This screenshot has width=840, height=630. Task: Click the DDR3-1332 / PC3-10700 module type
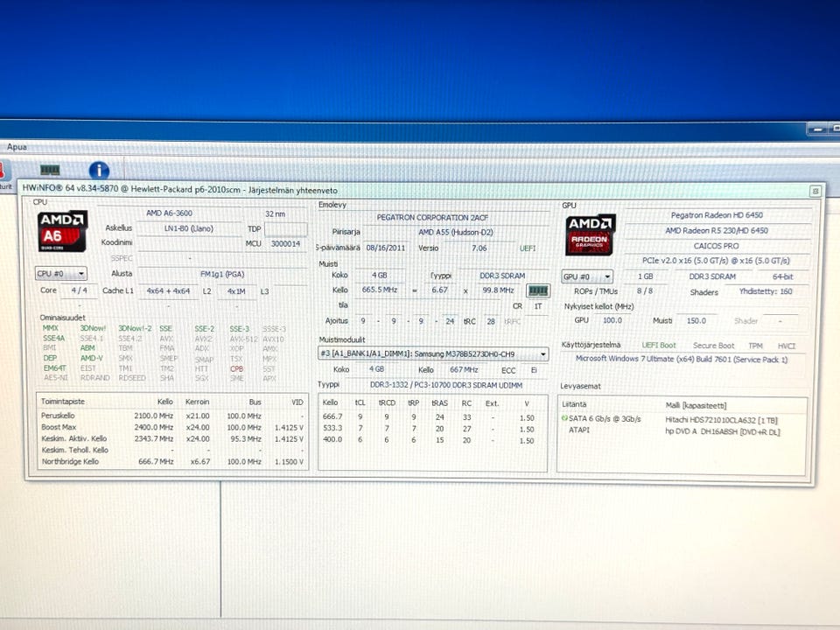point(445,386)
